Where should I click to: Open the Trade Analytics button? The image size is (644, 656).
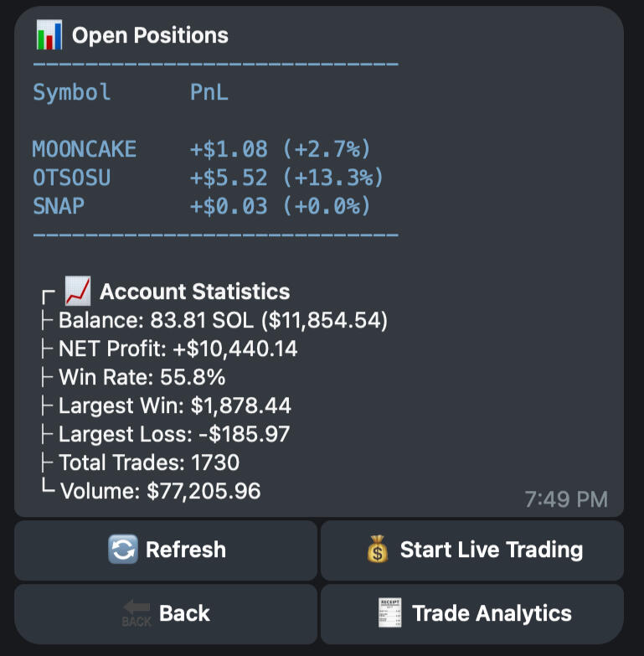pos(472,614)
